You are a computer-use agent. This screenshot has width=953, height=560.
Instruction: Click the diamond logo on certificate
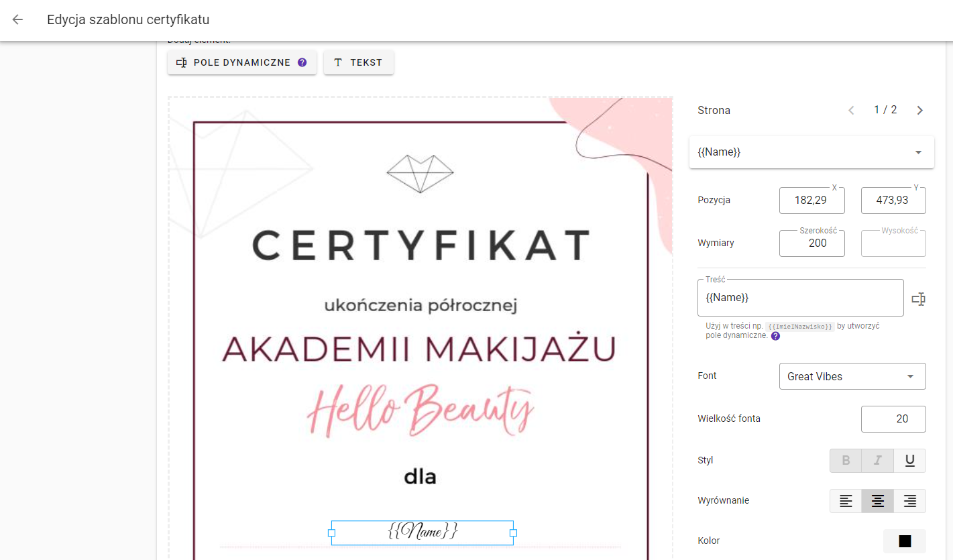coord(420,174)
